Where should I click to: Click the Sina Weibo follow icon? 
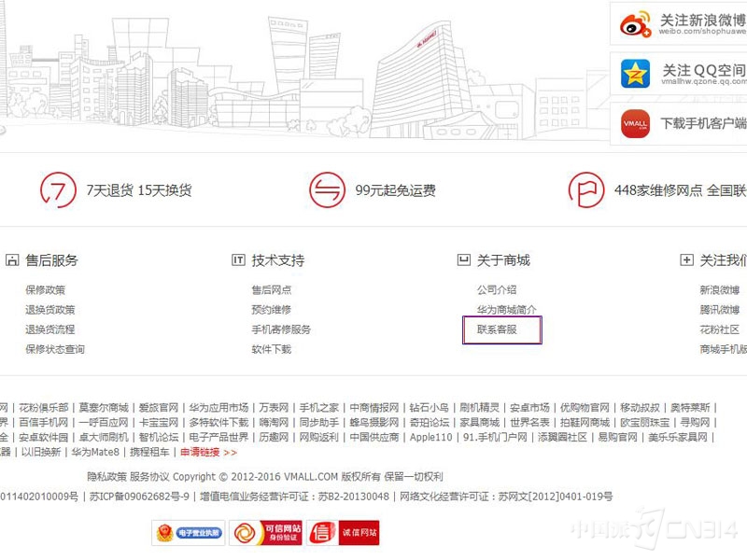(636, 25)
